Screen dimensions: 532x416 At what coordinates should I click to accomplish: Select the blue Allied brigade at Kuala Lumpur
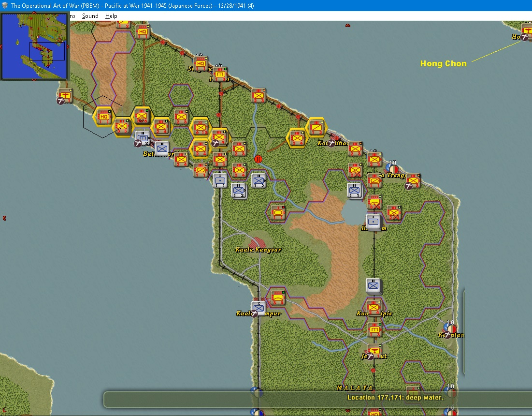[259, 308]
